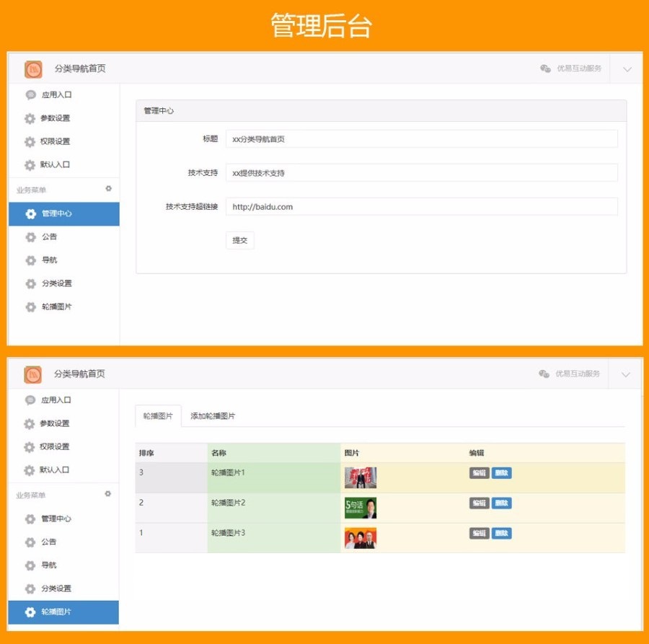Click small gear next to 业务菜单 in top panel
Image resolution: width=649 pixels, height=644 pixels.
pos(108,188)
